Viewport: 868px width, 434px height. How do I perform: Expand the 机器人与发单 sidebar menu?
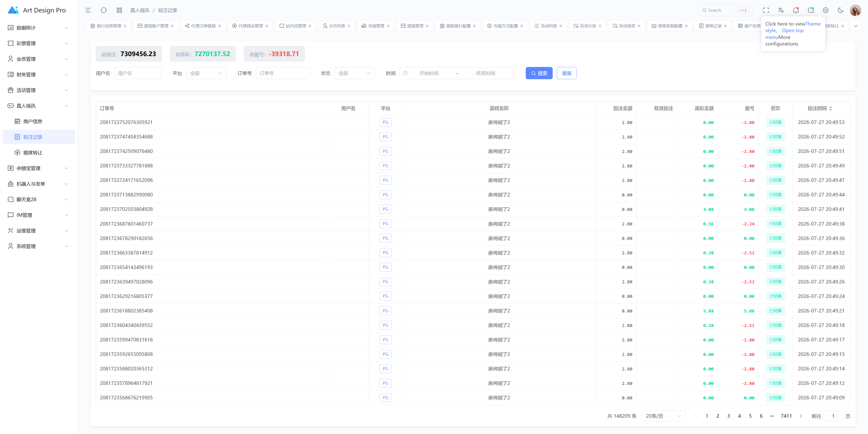(x=39, y=184)
